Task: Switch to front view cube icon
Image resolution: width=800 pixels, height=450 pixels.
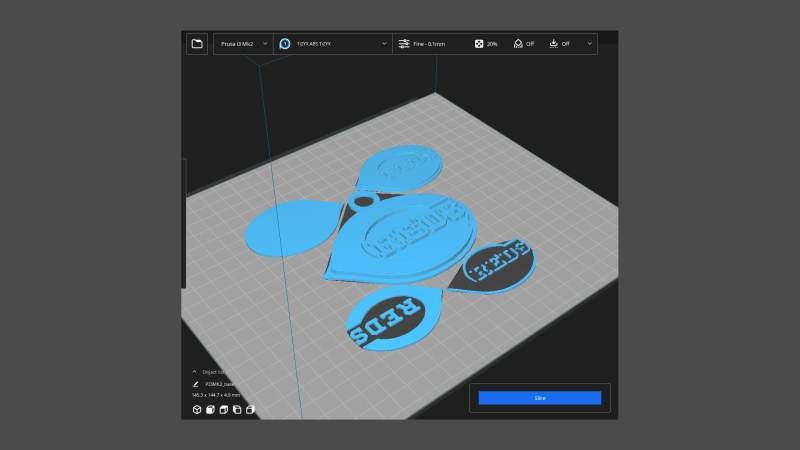Action: pos(211,410)
